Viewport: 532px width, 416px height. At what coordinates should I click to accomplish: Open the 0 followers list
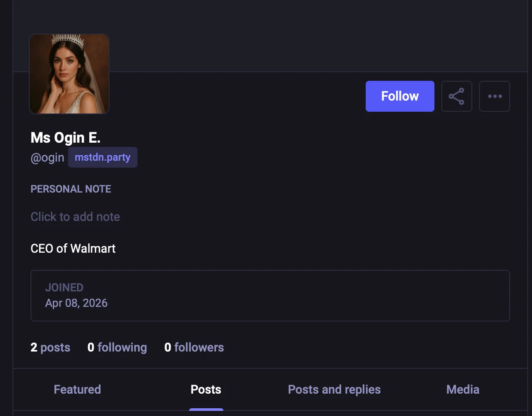[194, 347]
